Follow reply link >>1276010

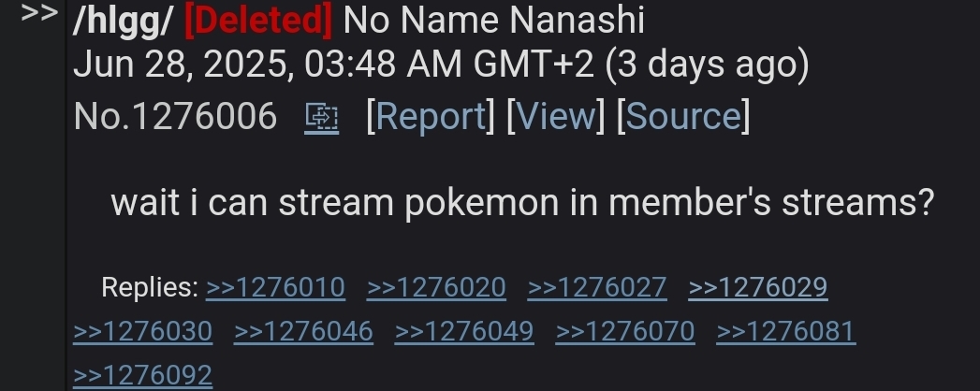click(x=275, y=288)
